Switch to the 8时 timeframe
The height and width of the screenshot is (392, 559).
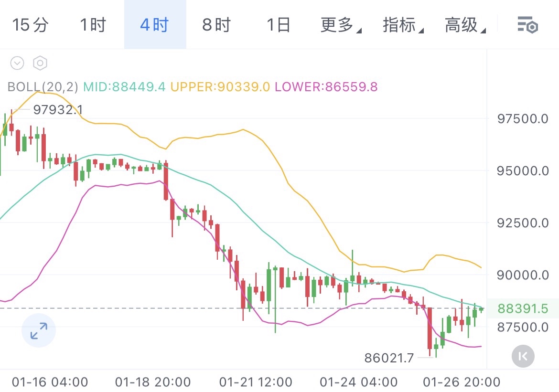coord(216,25)
